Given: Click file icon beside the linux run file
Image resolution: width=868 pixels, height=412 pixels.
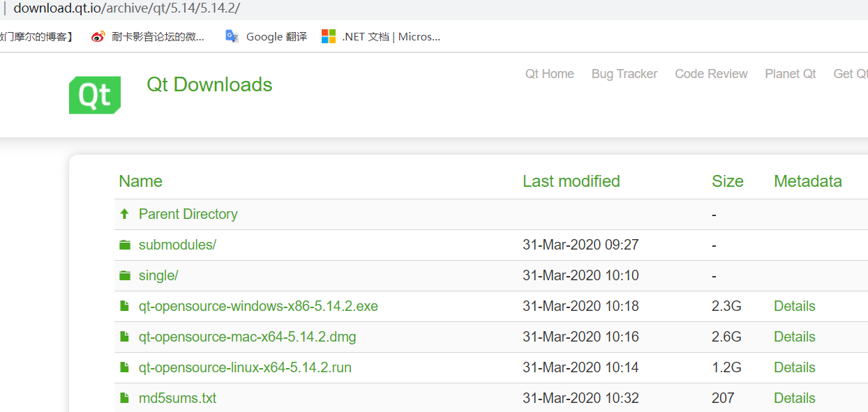Looking at the screenshot, I should 124,367.
